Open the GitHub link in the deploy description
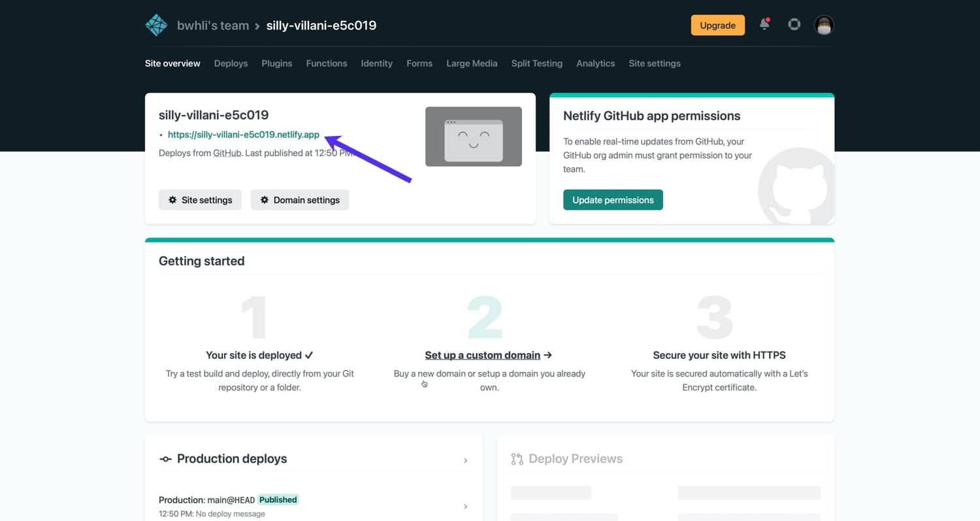 pyautogui.click(x=225, y=153)
